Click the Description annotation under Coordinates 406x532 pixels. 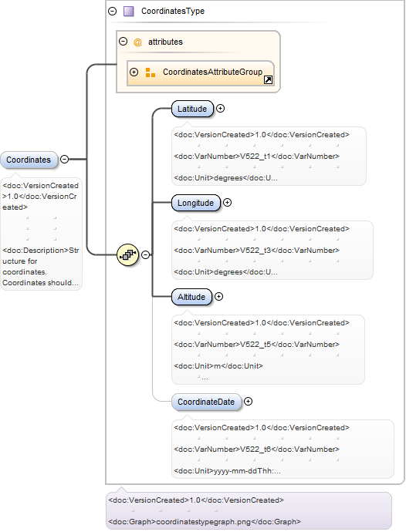pos(41,267)
